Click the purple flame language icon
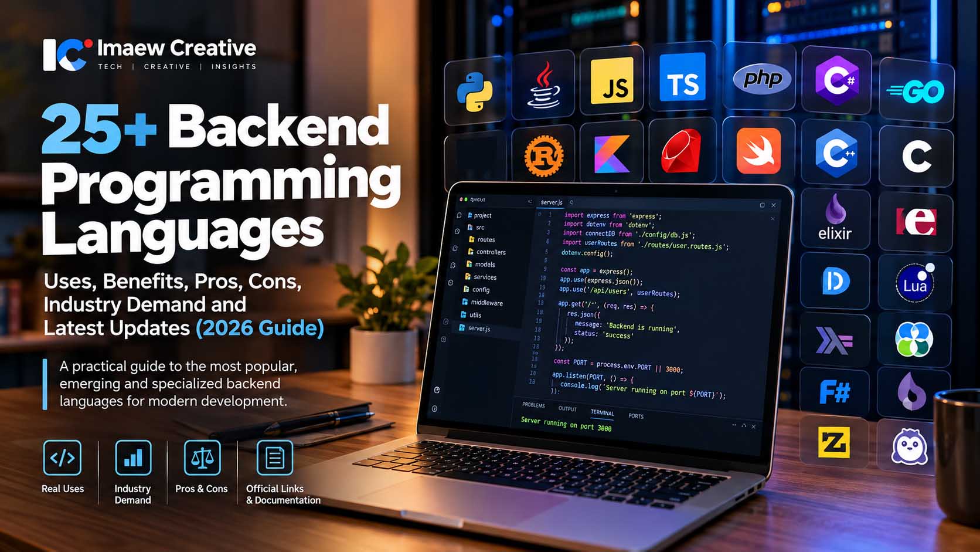The height and width of the screenshot is (552, 980). click(911, 391)
